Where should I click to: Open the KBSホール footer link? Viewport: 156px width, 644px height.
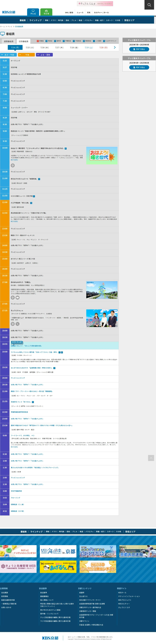pyautogui.click(x=122, y=593)
